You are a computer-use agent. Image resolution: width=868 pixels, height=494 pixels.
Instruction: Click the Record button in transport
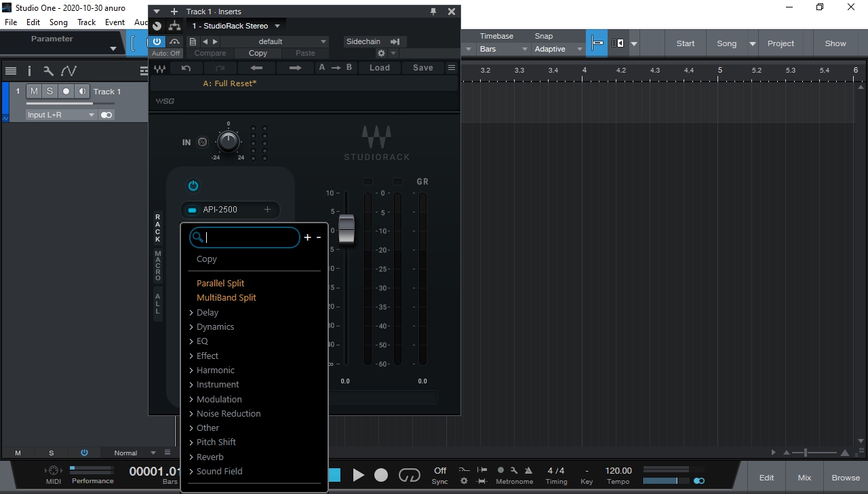click(382, 475)
